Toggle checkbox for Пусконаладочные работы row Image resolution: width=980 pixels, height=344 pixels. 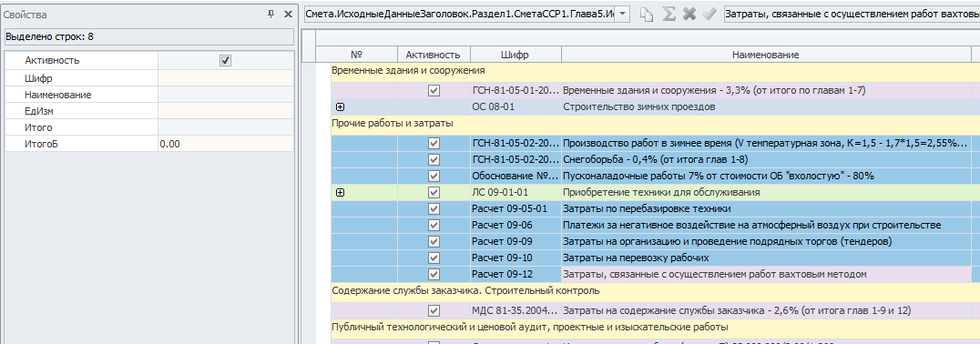[x=434, y=176]
